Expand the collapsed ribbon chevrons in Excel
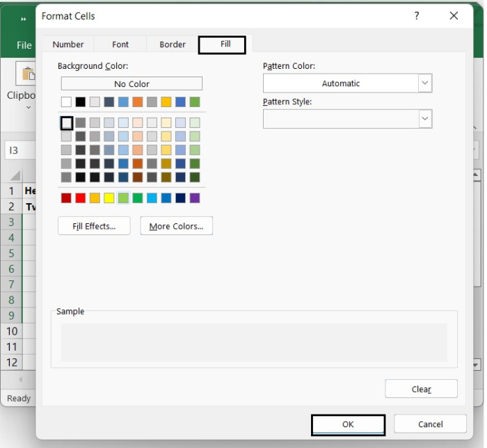 tap(23, 19)
